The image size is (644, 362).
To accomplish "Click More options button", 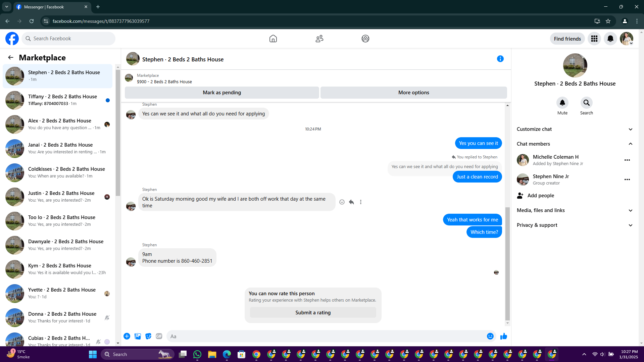I will 413,93.
